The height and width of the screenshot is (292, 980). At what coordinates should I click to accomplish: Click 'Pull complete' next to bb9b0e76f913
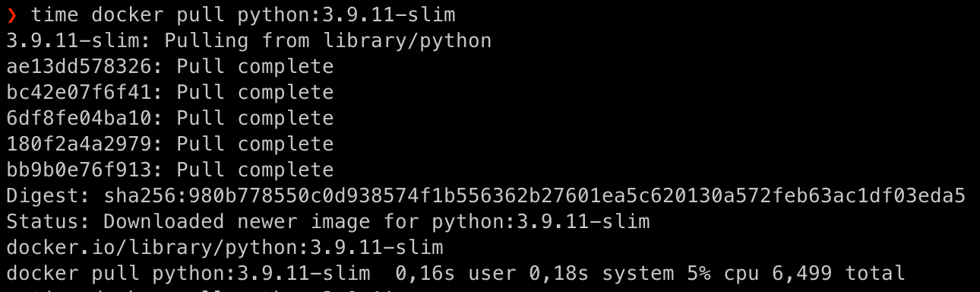[x=255, y=170]
